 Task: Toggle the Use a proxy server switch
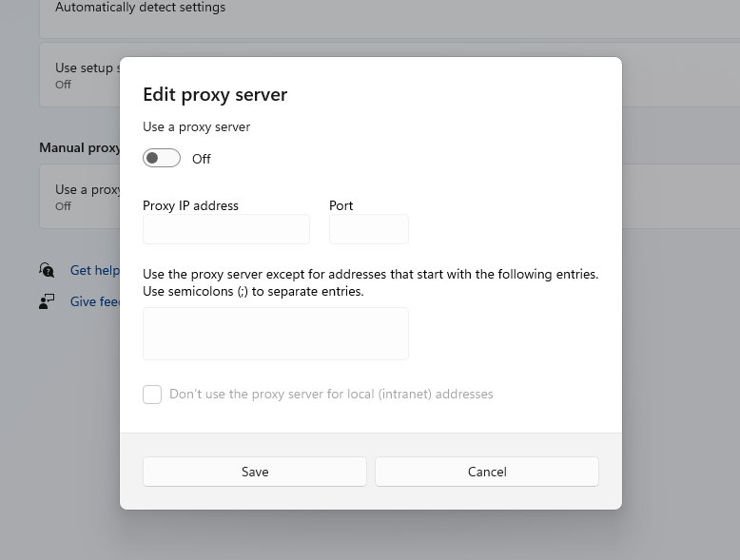coord(162,158)
